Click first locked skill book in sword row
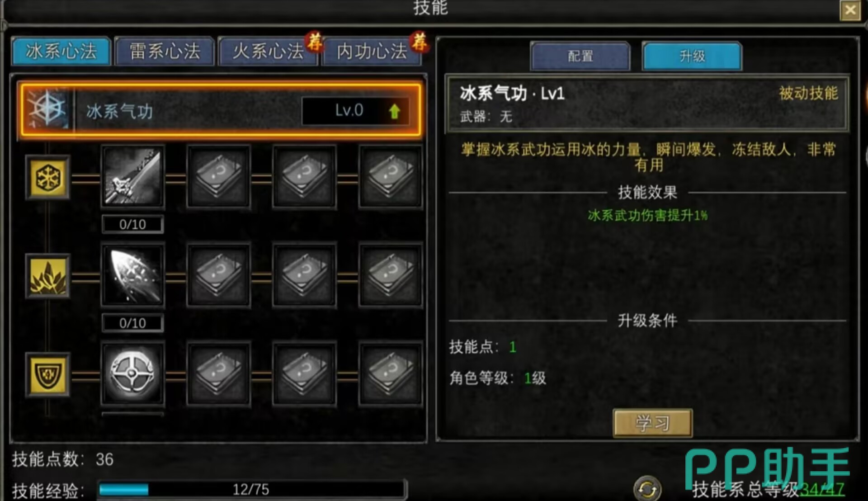 pyautogui.click(x=218, y=177)
